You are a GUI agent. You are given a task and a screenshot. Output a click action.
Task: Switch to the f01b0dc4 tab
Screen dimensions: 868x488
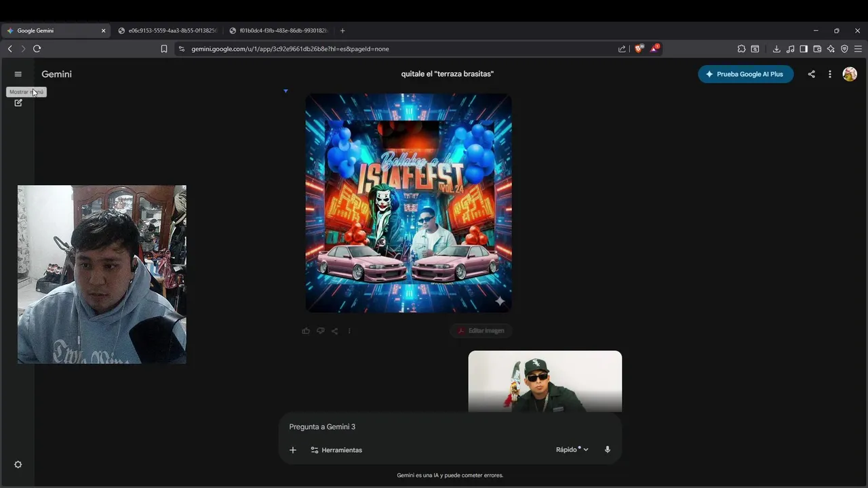click(279, 30)
